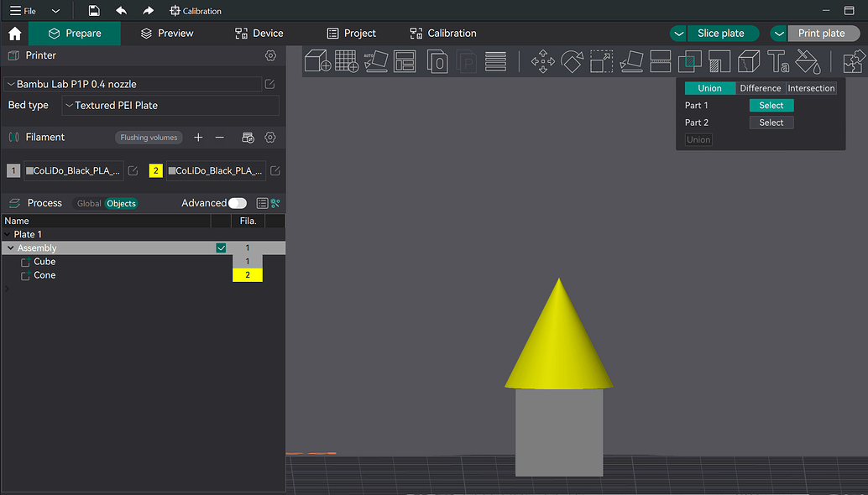Undo the last action
Viewport: 868px width, 495px height.
(121, 11)
